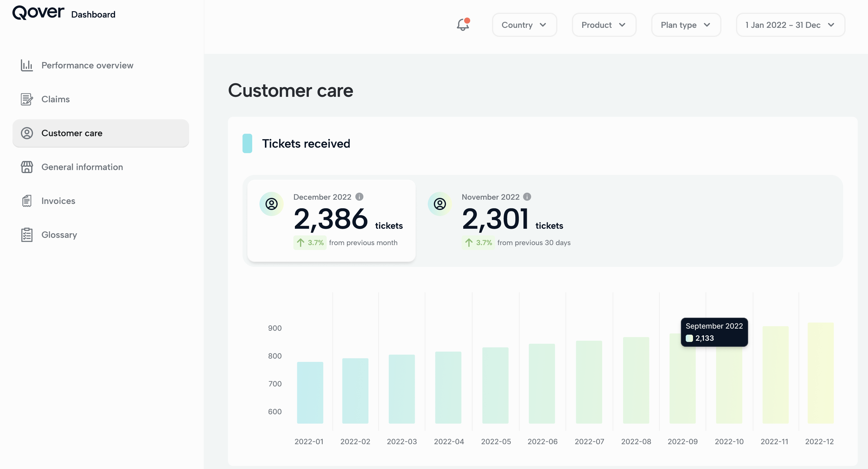Open the Invoices section

pyautogui.click(x=58, y=201)
